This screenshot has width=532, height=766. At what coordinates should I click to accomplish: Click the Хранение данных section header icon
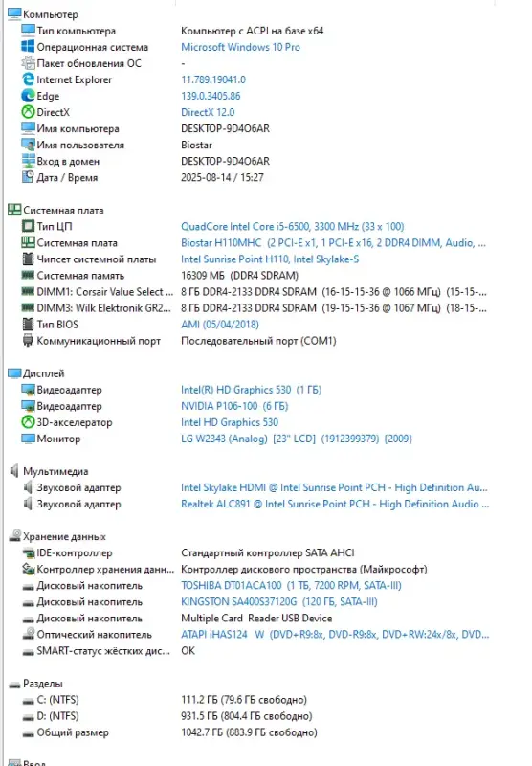pos(14,536)
